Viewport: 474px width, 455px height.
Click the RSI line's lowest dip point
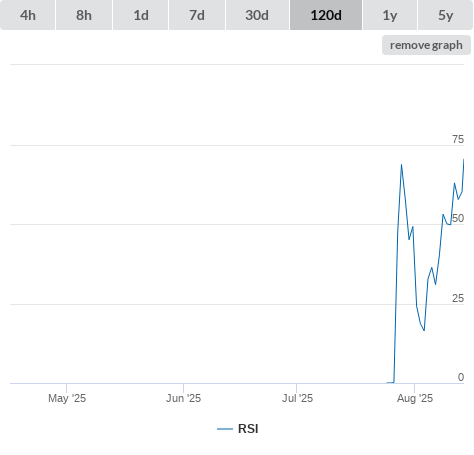pyautogui.click(x=424, y=330)
